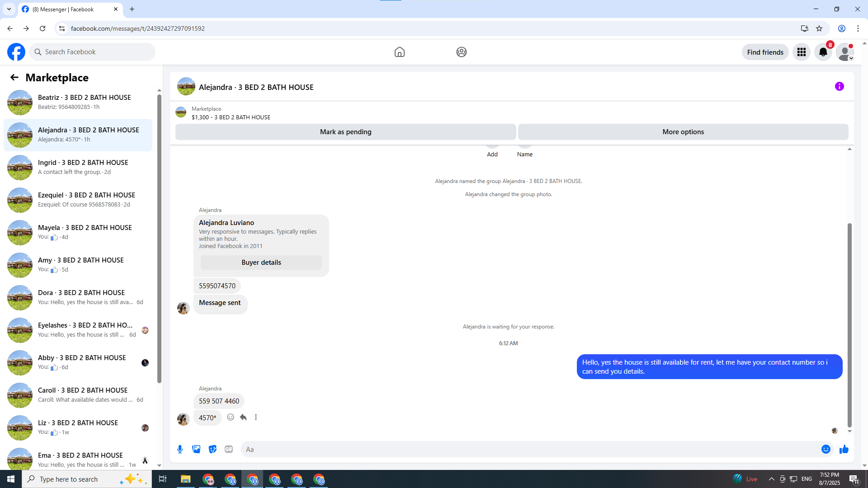Open Ema's conversation

pyautogui.click(x=78, y=457)
